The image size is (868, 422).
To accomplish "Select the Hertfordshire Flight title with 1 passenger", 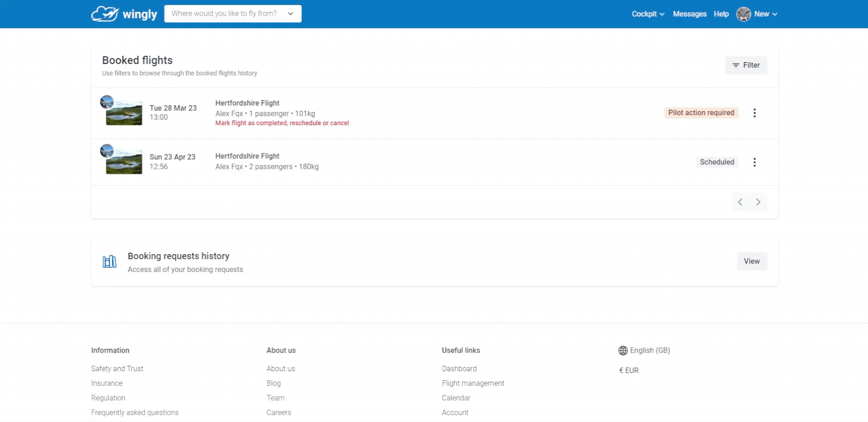I will (247, 103).
